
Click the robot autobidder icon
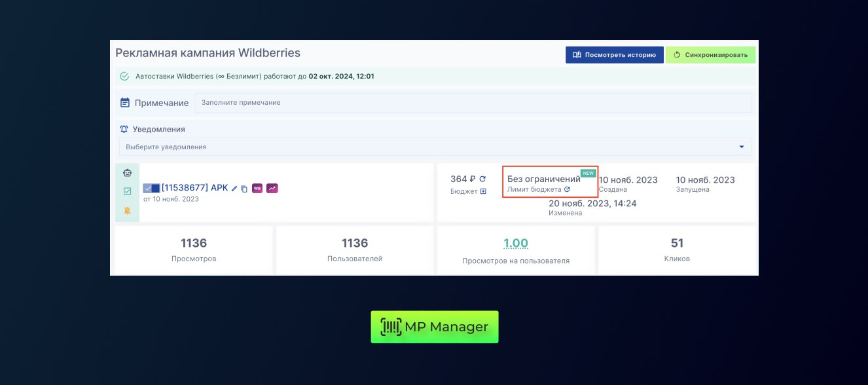[127, 174]
